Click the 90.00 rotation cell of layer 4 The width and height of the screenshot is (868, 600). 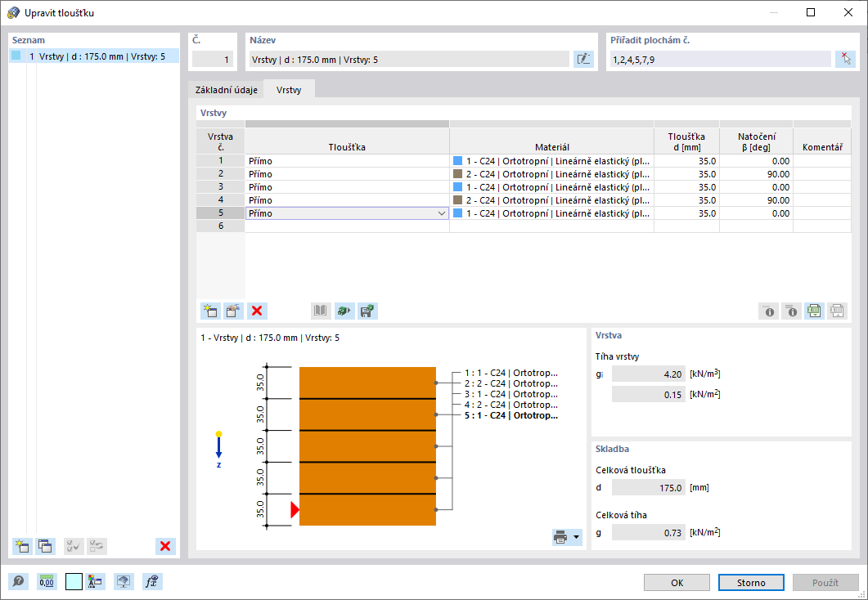pyautogui.click(x=756, y=200)
